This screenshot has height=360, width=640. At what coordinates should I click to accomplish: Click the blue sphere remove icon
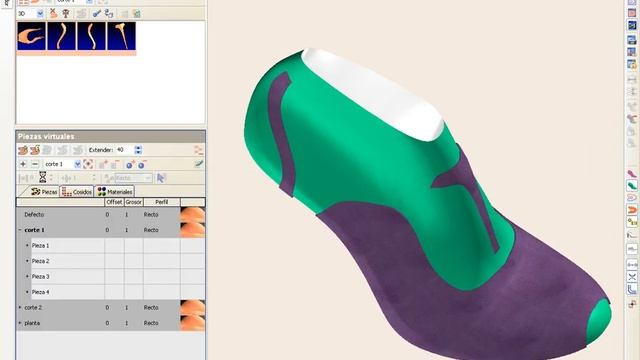pos(142,164)
